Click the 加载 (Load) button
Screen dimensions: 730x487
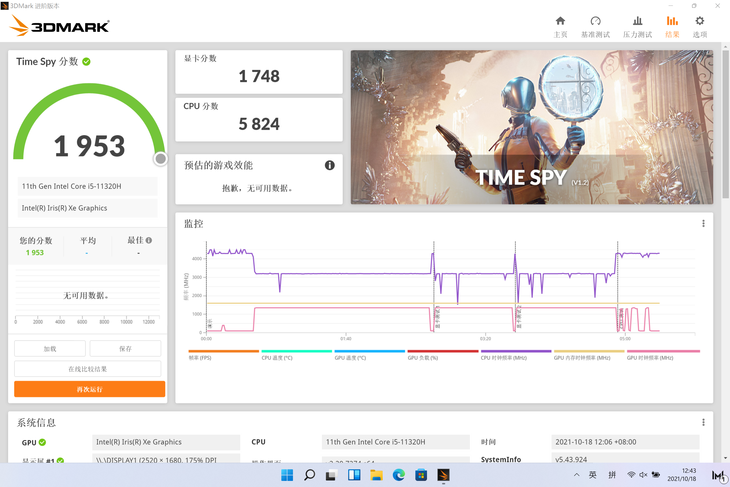coord(50,349)
